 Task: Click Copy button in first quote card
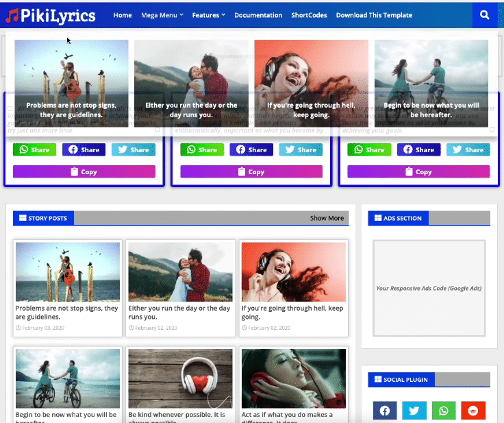tap(84, 171)
